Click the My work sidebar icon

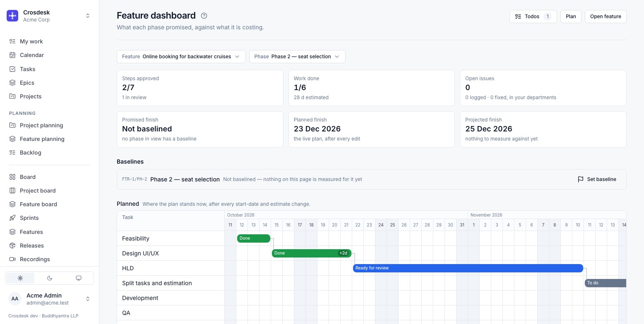point(12,41)
